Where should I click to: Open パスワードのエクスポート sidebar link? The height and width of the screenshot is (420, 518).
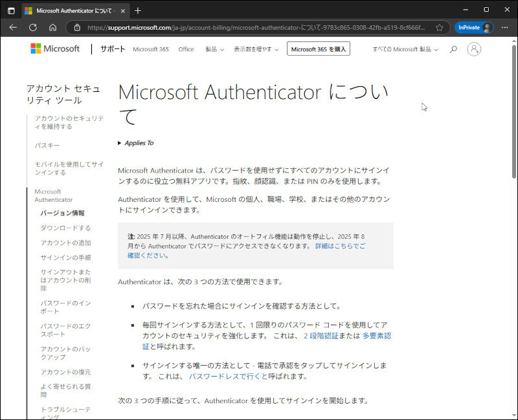point(66,330)
